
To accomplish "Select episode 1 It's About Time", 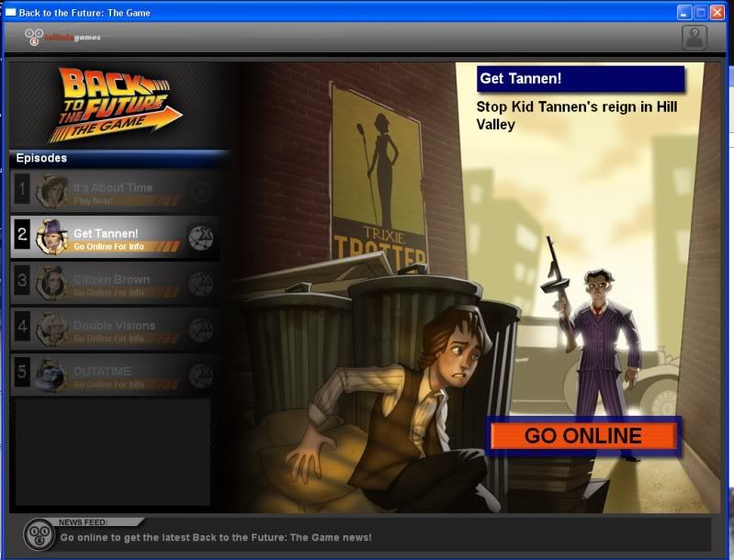I will [x=115, y=191].
